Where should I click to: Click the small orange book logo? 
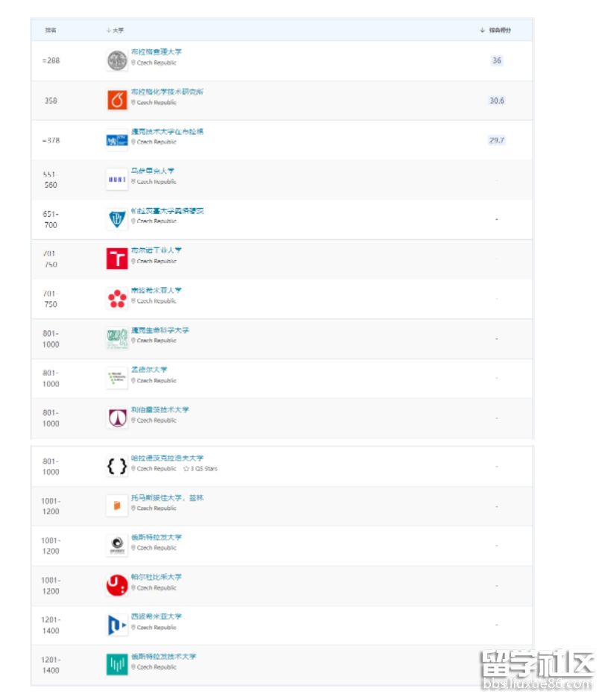pyautogui.click(x=117, y=506)
